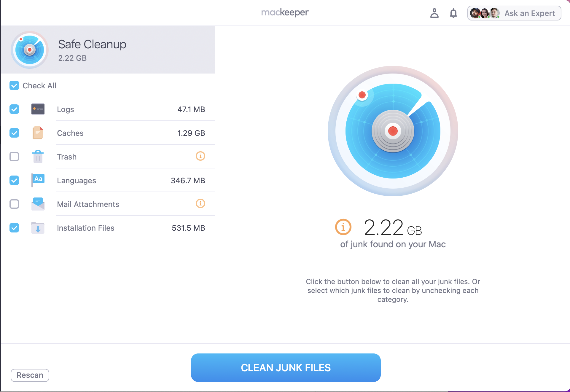Click the Clean Junk Files button

tap(285, 367)
